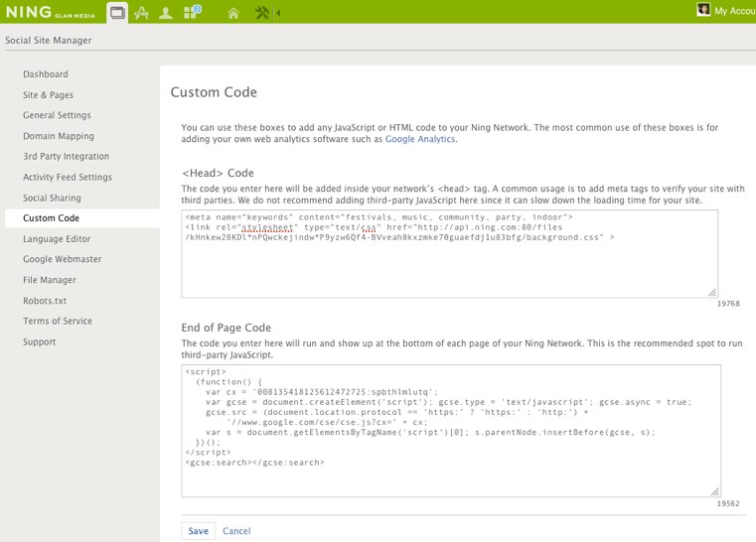
Task: Follow the Google Analytics link
Action: pos(420,139)
